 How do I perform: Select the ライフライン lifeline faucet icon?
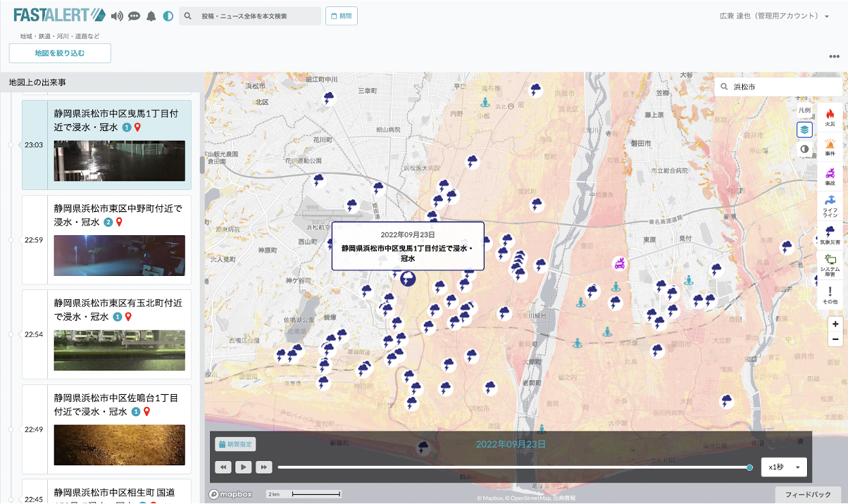coord(830,205)
